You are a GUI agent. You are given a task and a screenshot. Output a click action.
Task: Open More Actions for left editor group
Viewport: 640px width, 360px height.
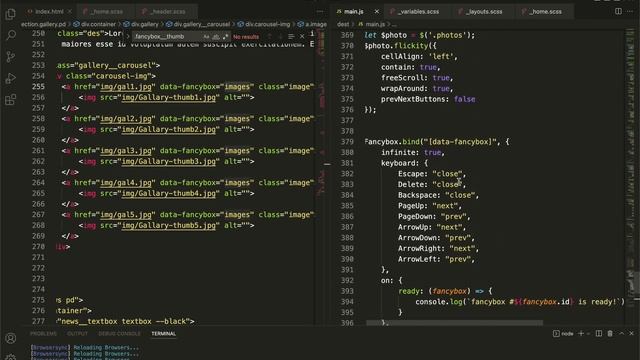tap(320, 11)
